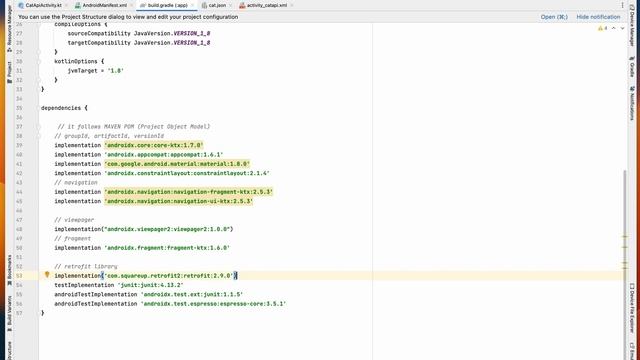Click the Open Project Structure link
Image resolution: width=640 pixels, height=360 pixels.
coord(554,17)
